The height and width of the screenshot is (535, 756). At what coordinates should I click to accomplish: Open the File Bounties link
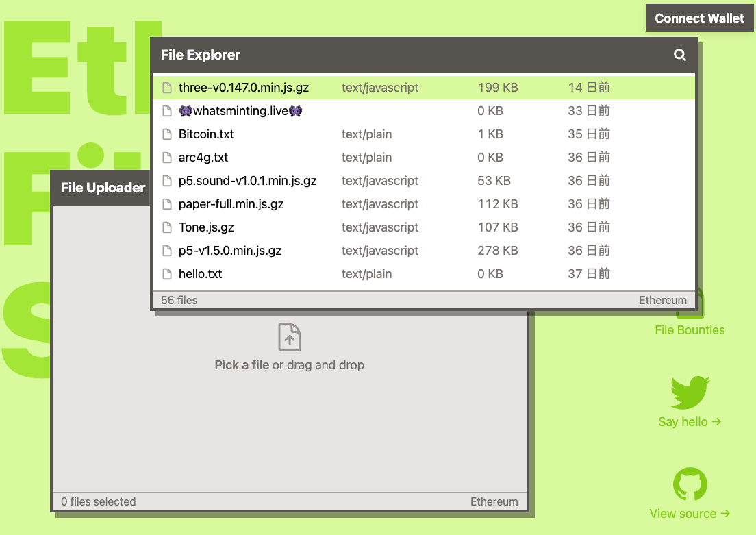point(690,330)
